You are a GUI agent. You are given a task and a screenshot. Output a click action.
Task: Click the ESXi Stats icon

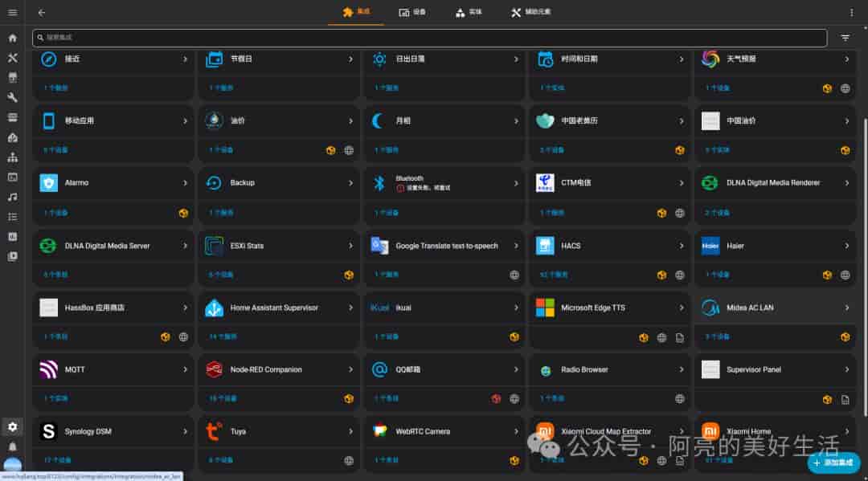[x=214, y=246]
